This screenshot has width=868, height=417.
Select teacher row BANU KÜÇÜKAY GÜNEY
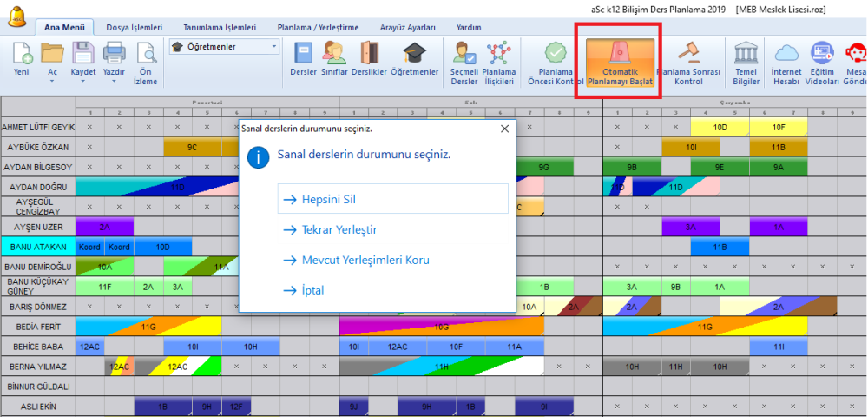pyautogui.click(x=38, y=287)
